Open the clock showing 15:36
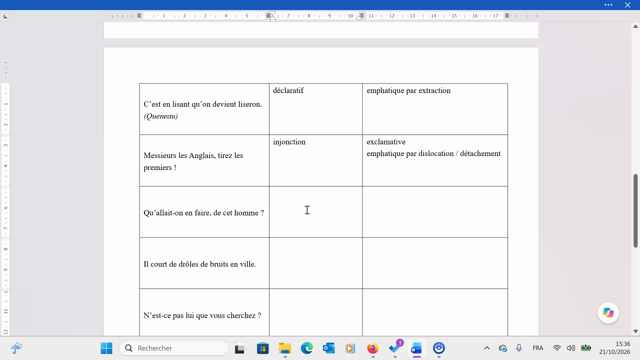This screenshot has height=360, width=640. 615,348
